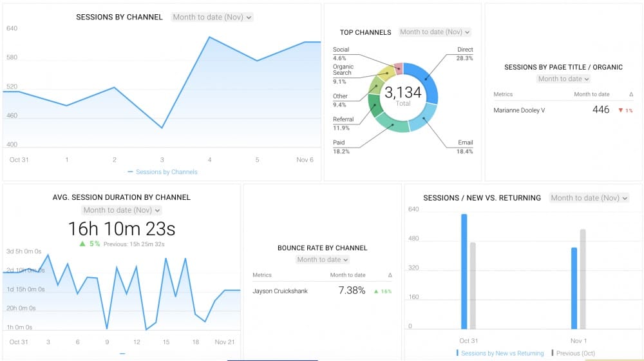The height and width of the screenshot is (361, 644).
Task: Select the pink Social donut segment
Action: click(398, 68)
